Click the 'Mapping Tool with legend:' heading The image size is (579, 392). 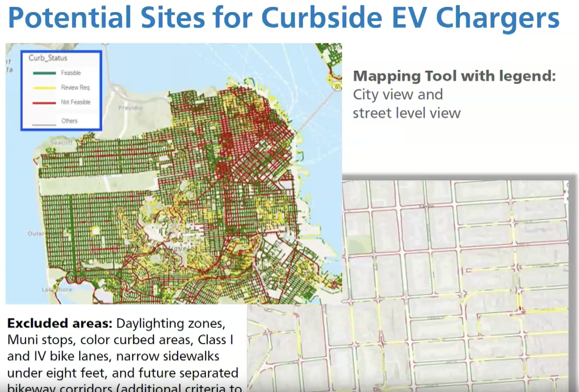tap(454, 76)
